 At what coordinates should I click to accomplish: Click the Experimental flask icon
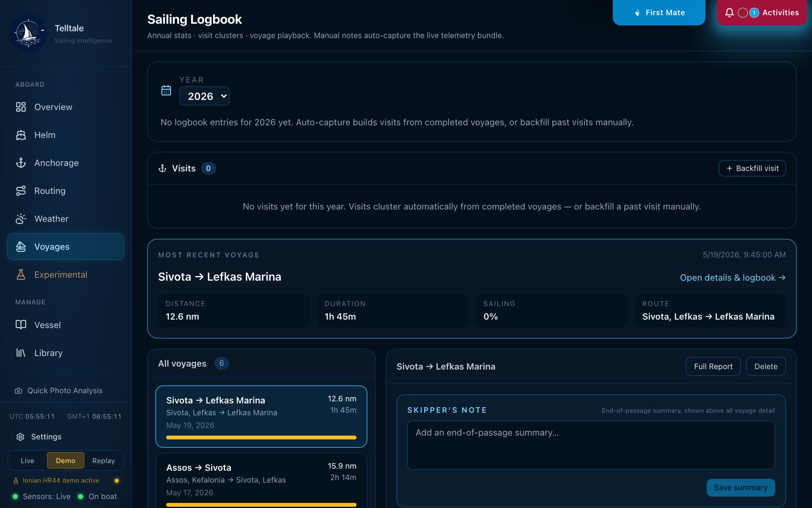pos(21,275)
